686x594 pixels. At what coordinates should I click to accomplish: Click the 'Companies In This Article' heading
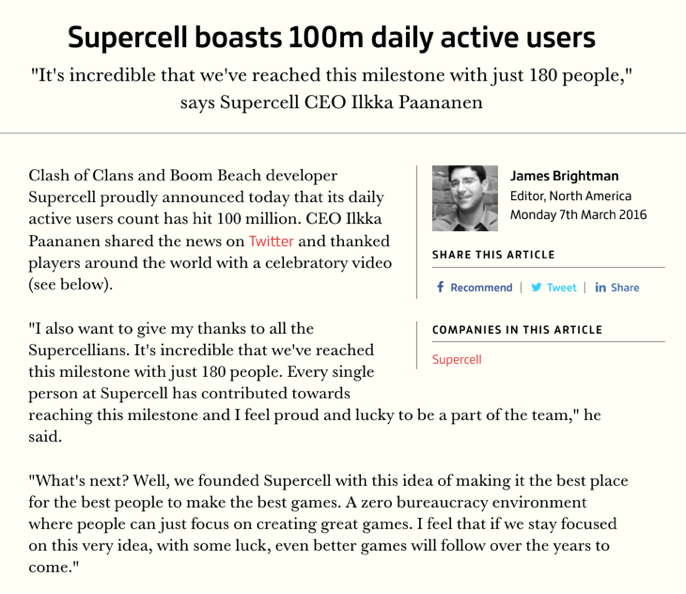517,330
